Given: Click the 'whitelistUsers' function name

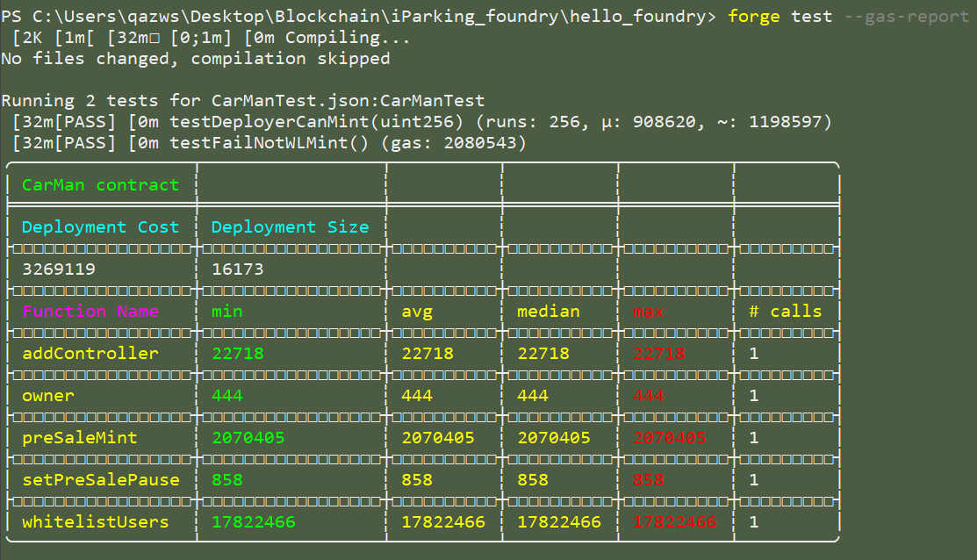Looking at the screenshot, I should pos(96,521).
